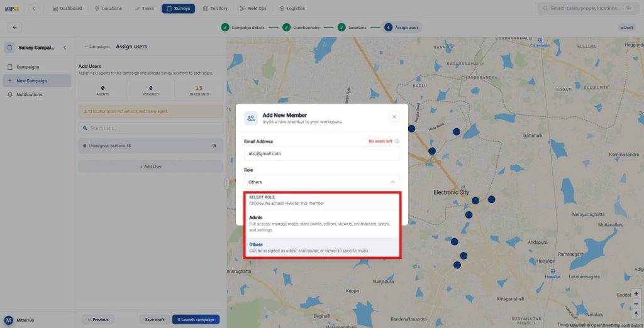This screenshot has width=644, height=328.
Task: Switch to the Tasks tab
Action: (x=144, y=8)
